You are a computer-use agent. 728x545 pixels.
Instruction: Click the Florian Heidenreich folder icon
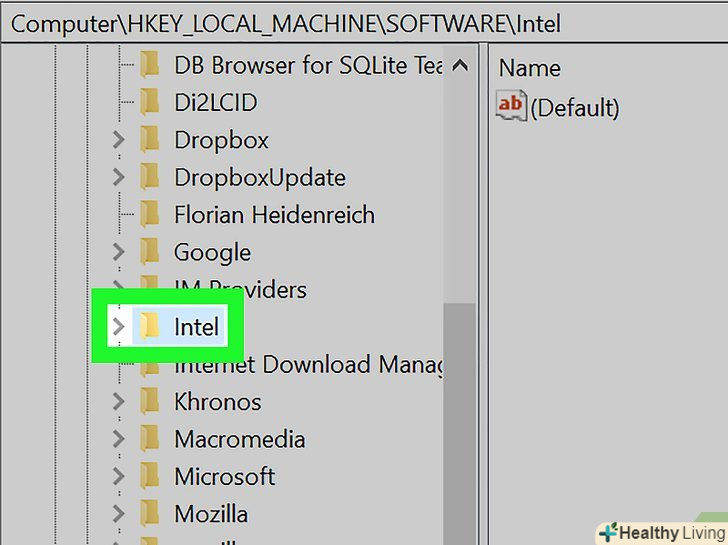[x=150, y=214]
